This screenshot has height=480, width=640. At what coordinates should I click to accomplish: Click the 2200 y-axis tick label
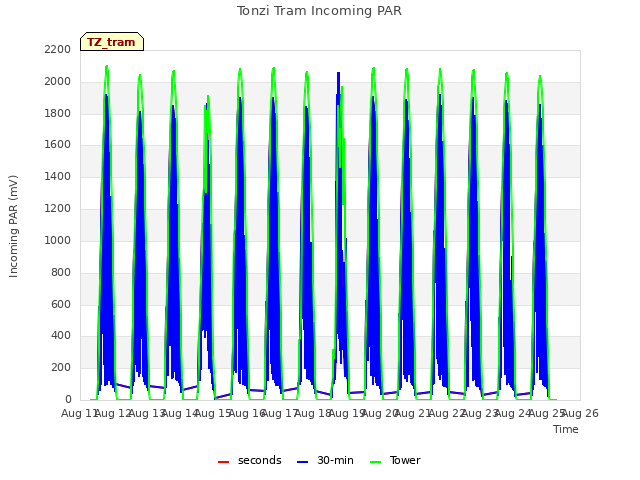58,49
